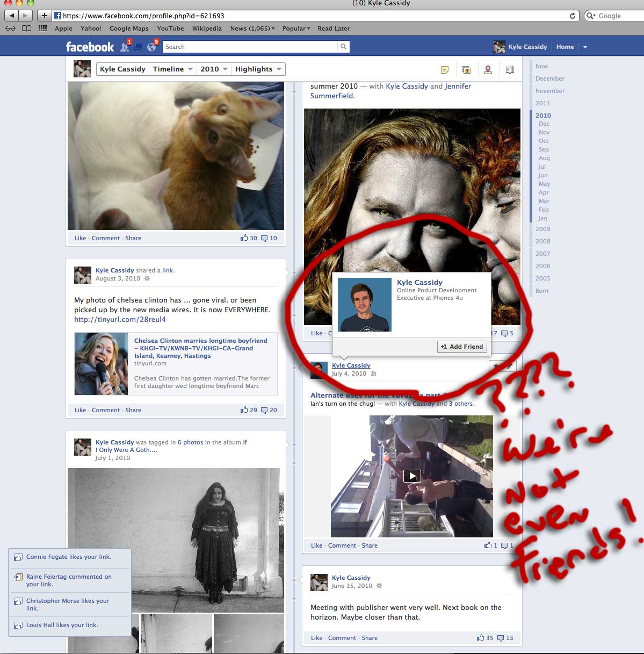Click the friend requests icon
Image resolution: width=644 pixels, height=654 pixels.
pos(125,47)
